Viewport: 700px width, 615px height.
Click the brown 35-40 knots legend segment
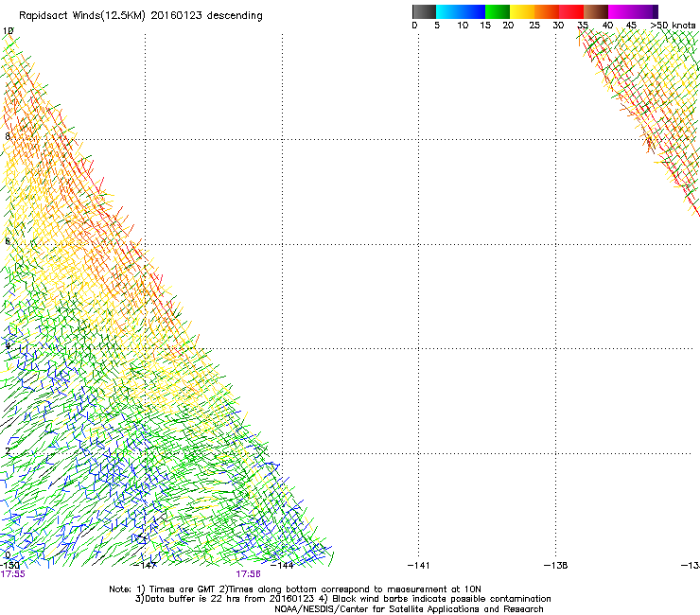[x=596, y=11]
